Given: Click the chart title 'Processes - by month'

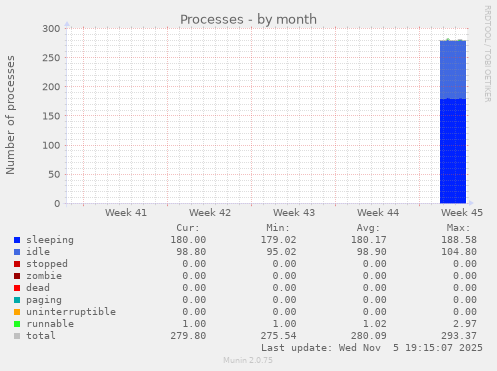Looking at the screenshot, I should click(x=248, y=19).
